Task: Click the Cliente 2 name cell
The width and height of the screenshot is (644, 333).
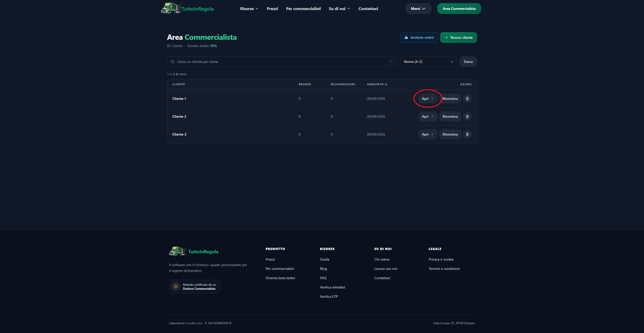Action: point(179,116)
